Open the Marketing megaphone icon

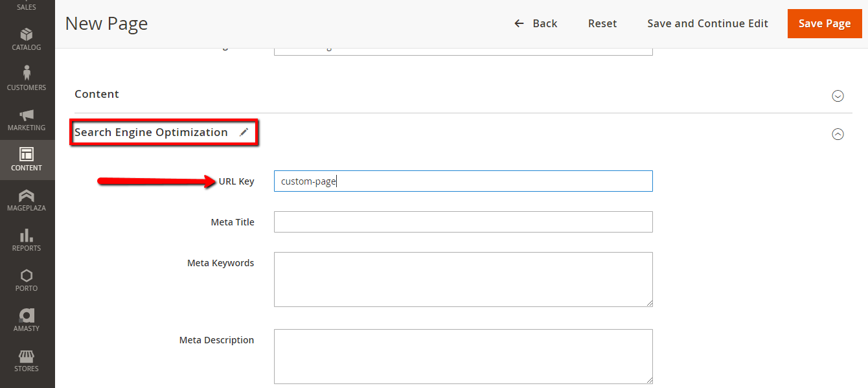(x=27, y=115)
